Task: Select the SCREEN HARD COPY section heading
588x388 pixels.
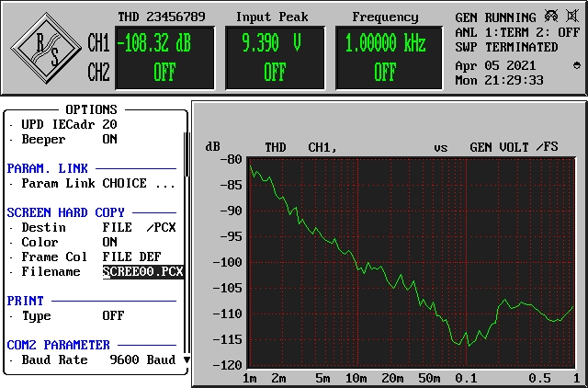Action: [65, 212]
